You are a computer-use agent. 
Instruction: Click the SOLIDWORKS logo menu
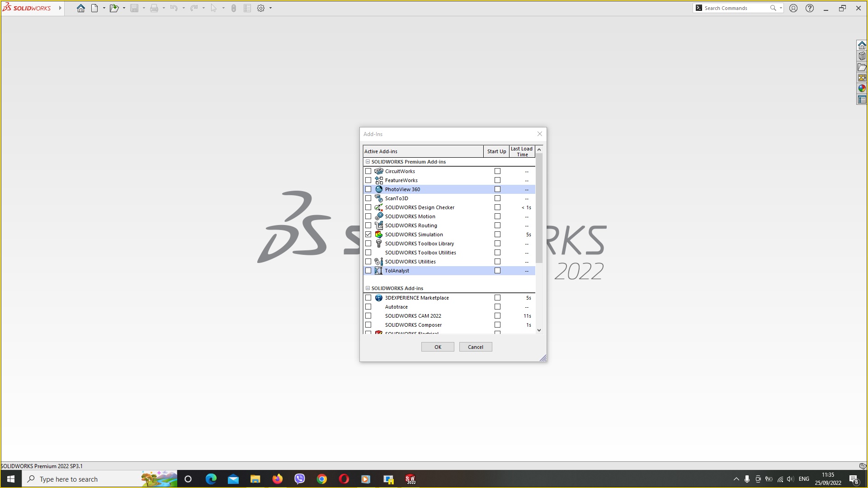point(27,8)
